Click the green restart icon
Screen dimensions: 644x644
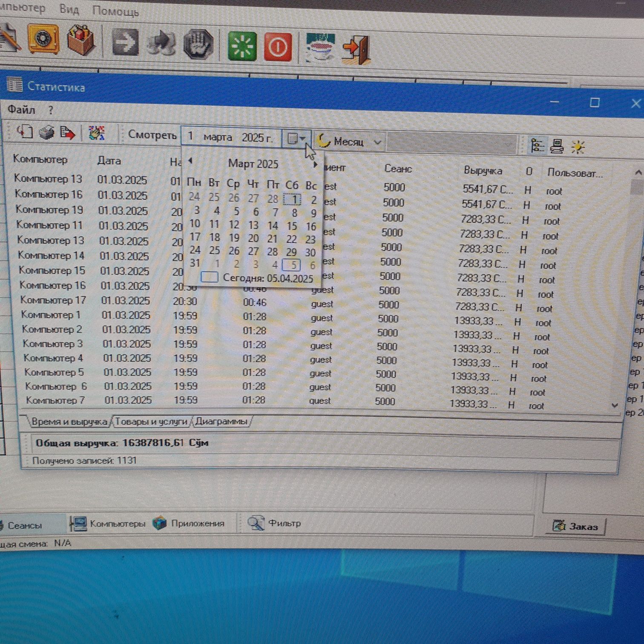pos(242,46)
